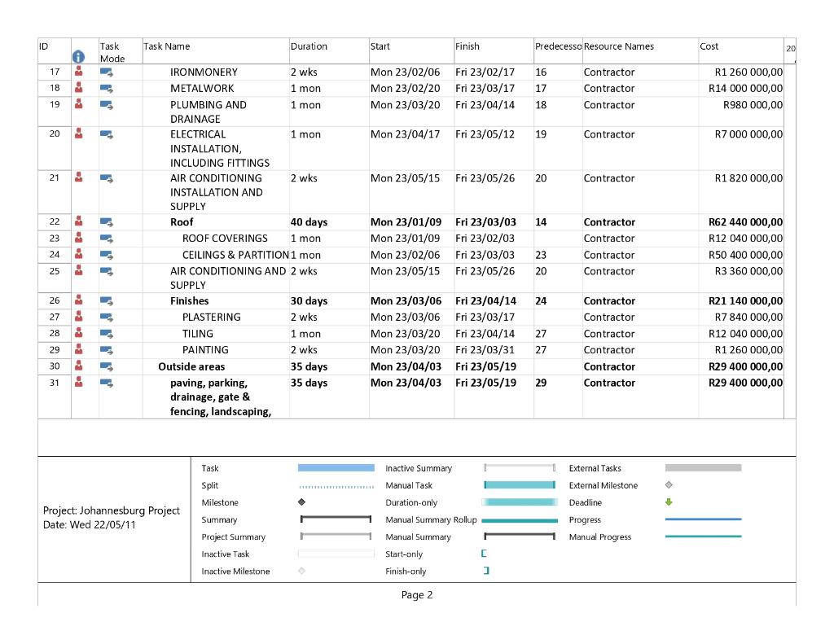
Task: Select cost R50 400 000,00
Action: click(x=745, y=255)
